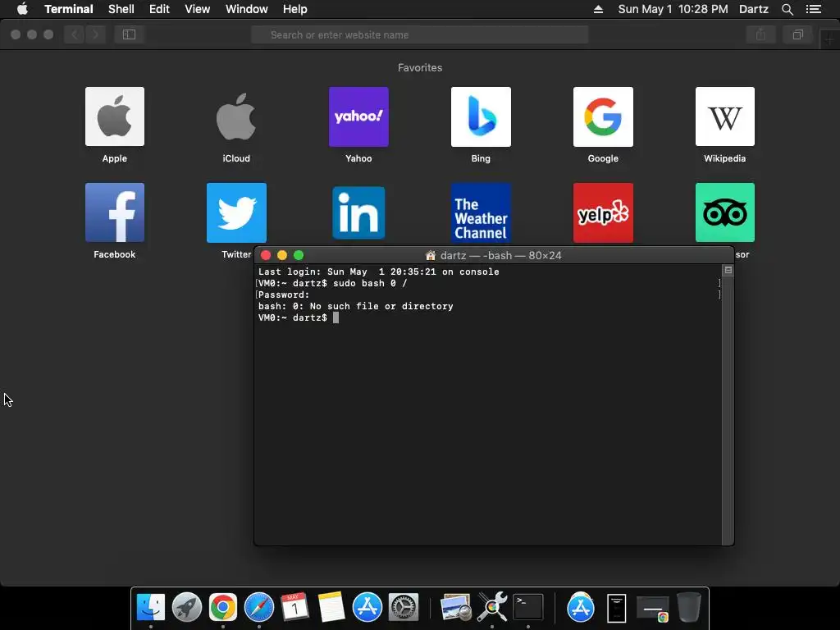Minimize the Terminal window yellow button
The image size is (840, 630).
(x=282, y=256)
